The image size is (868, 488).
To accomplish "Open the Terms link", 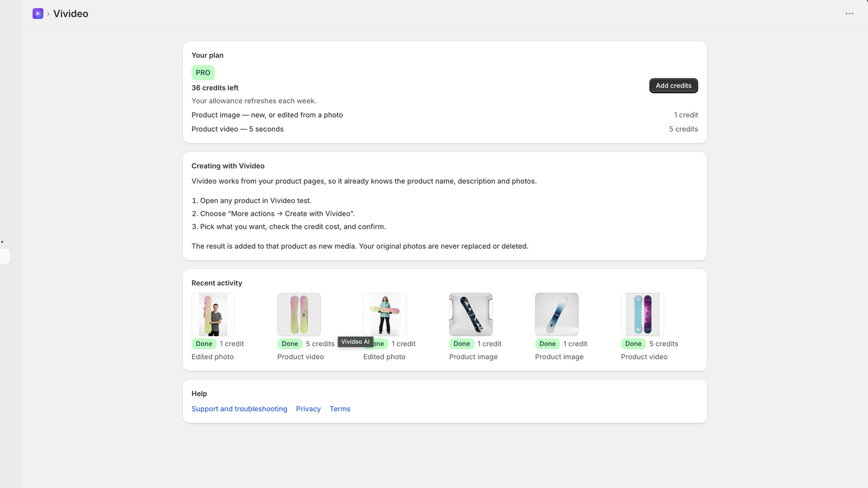I will point(340,409).
